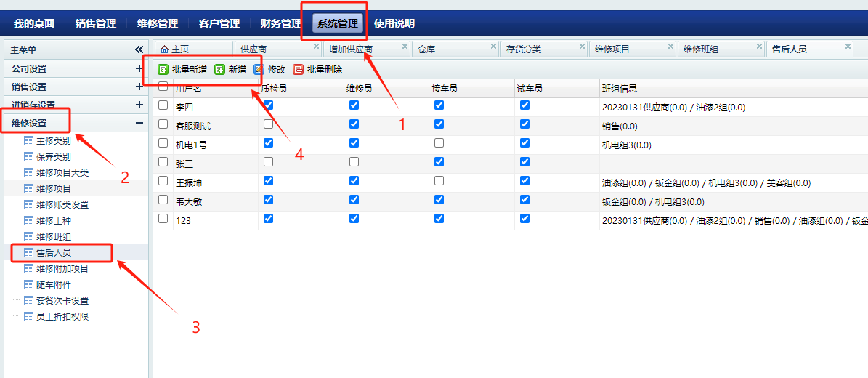Screen dimensions: 868x378
Task: Enable 质检员 checkbox for 张三
Action: coord(269,161)
